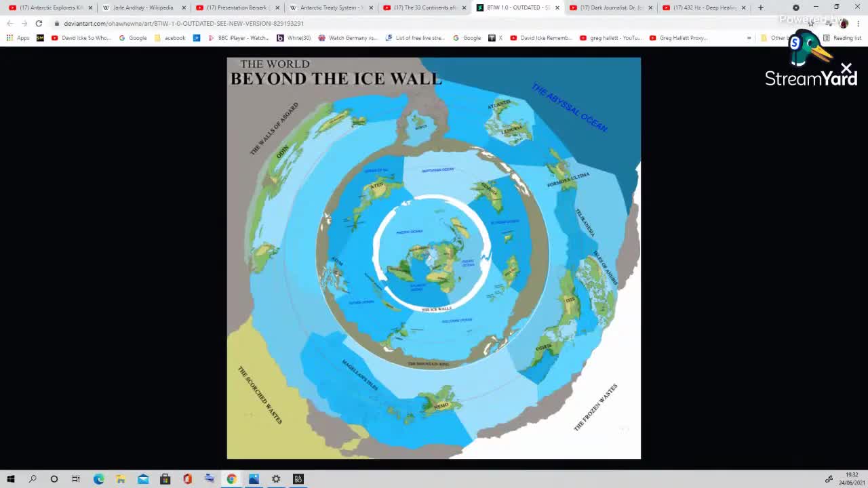Open List of free live streams bookmark
868x488 pixels.
[x=415, y=38]
